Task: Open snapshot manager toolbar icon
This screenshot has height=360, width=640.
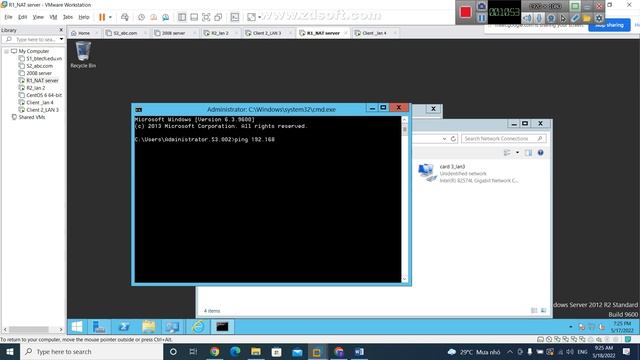Action: [166, 17]
